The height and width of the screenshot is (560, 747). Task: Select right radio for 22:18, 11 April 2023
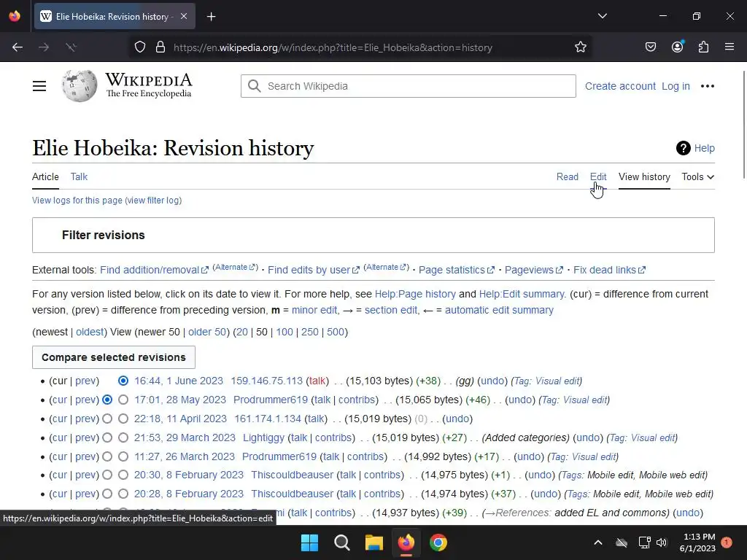click(123, 419)
